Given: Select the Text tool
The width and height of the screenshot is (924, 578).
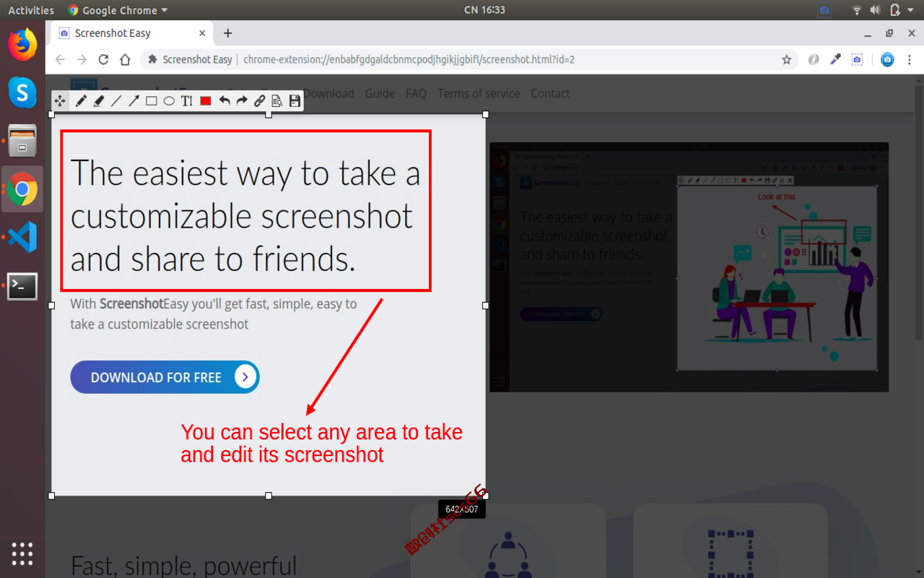Looking at the screenshot, I should tap(187, 101).
